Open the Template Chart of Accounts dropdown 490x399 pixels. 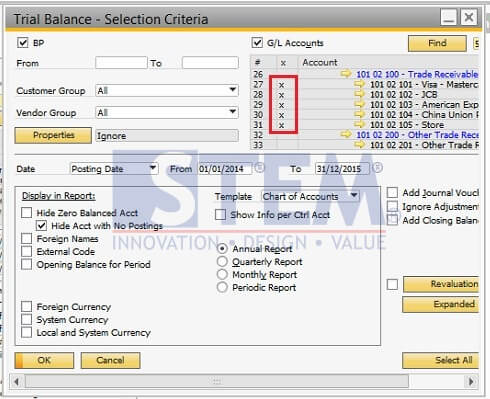tap(354, 196)
